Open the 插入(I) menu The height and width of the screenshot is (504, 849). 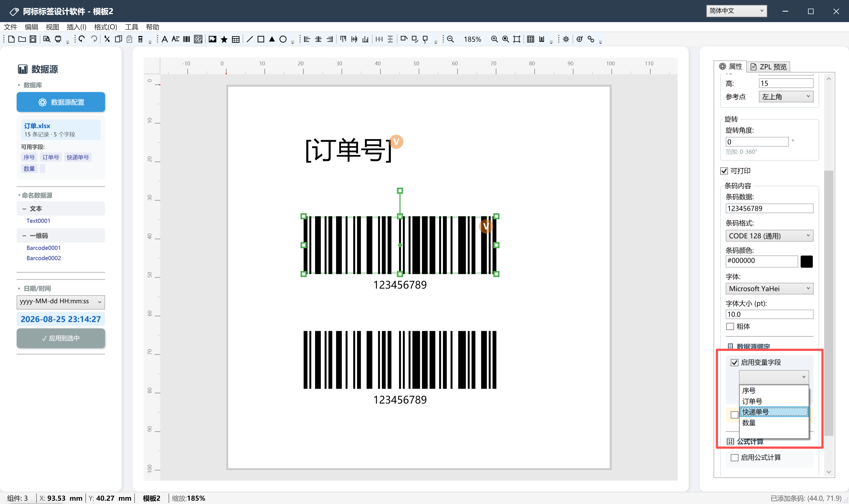pyautogui.click(x=76, y=27)
